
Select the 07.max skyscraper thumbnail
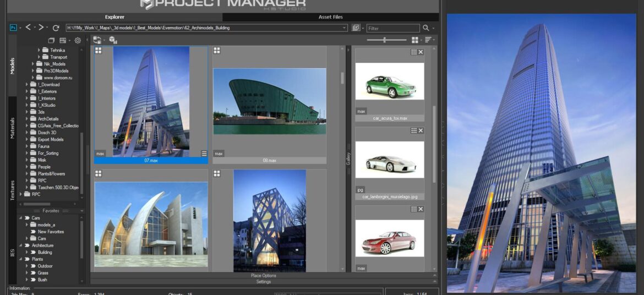click(x=151, y=101)
